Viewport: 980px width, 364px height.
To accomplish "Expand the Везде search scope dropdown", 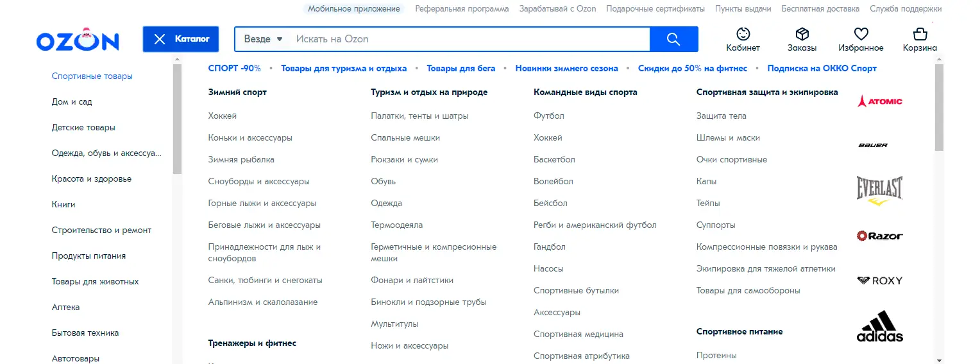I will coord(263,39).
